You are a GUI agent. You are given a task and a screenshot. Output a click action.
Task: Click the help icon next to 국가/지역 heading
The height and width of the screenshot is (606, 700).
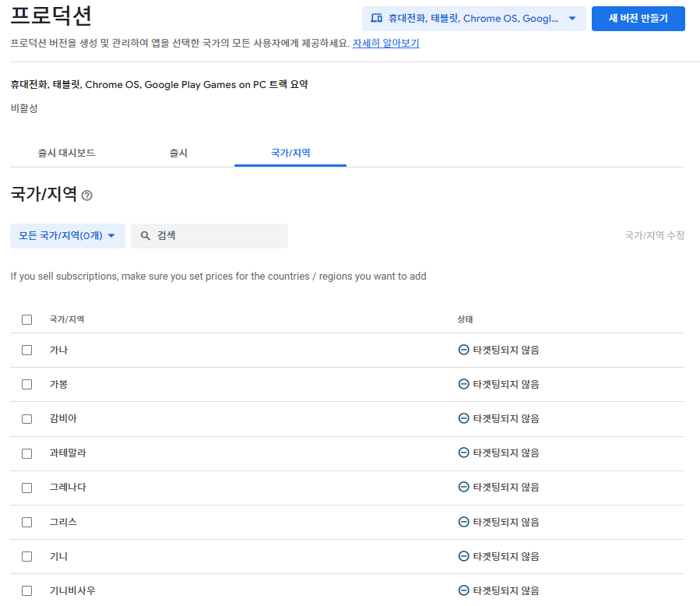[x=87, y=196]
